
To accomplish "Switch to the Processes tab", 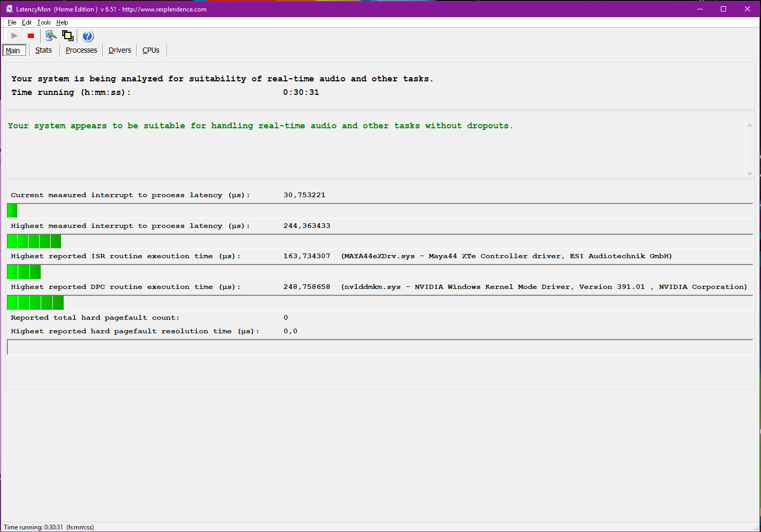I will pos(81,51).
